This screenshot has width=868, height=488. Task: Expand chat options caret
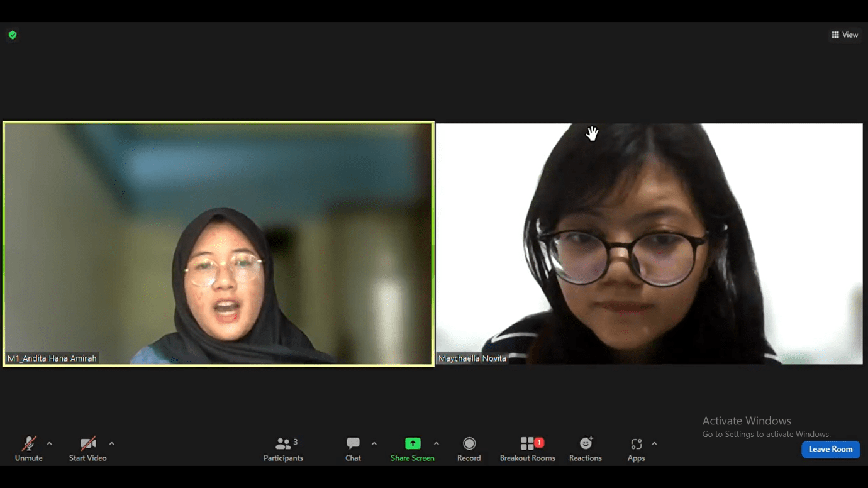coord(374,443)
